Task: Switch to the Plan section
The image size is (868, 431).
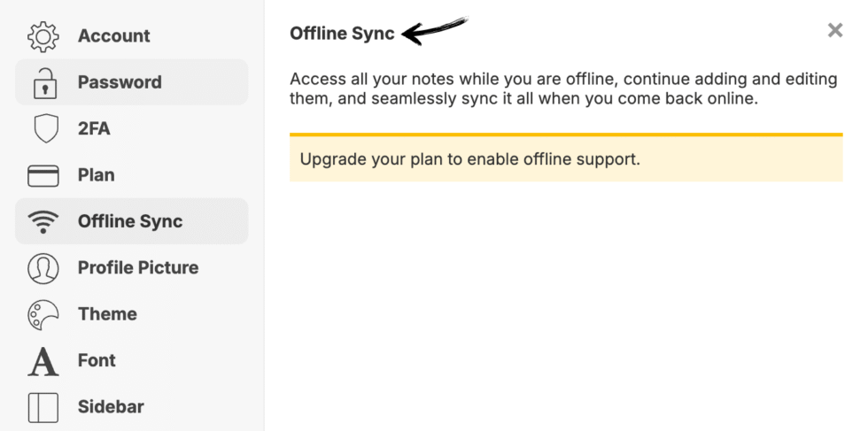Action: [96, 175]
